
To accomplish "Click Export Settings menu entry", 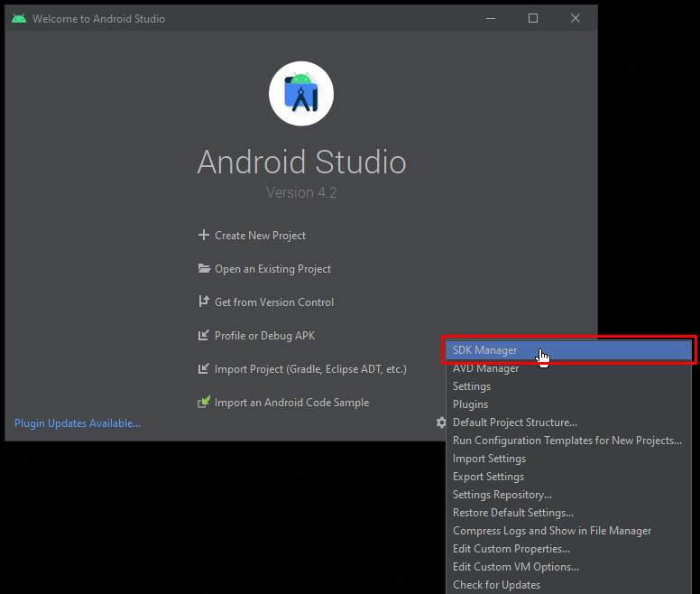I will click(x=568, y=477).
